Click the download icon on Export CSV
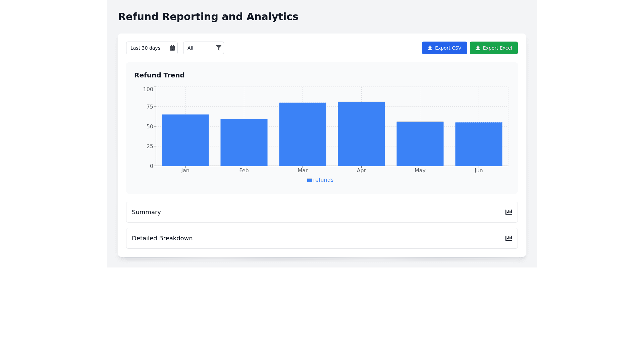 (430, 48)
